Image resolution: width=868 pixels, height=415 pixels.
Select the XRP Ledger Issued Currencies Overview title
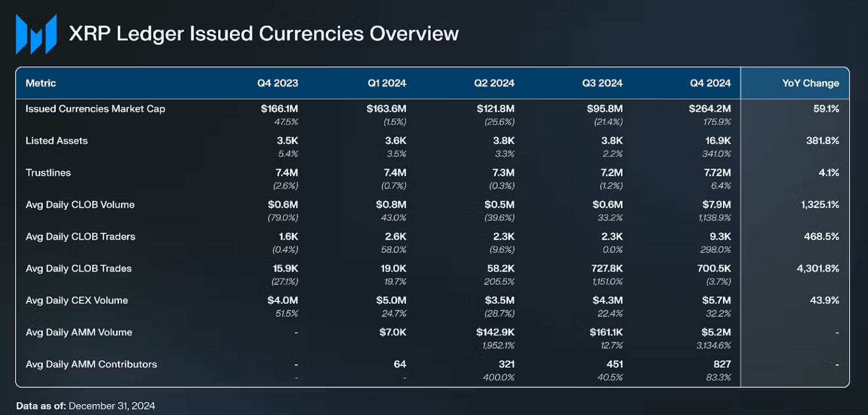tap(264, 33)
